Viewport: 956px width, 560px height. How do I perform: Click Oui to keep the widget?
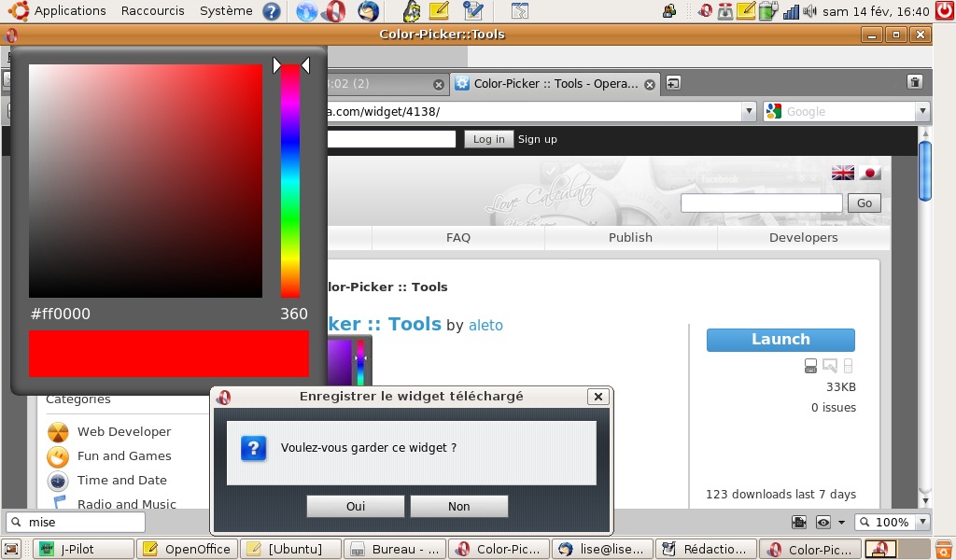pyautogui.click(x=355, y=506)
